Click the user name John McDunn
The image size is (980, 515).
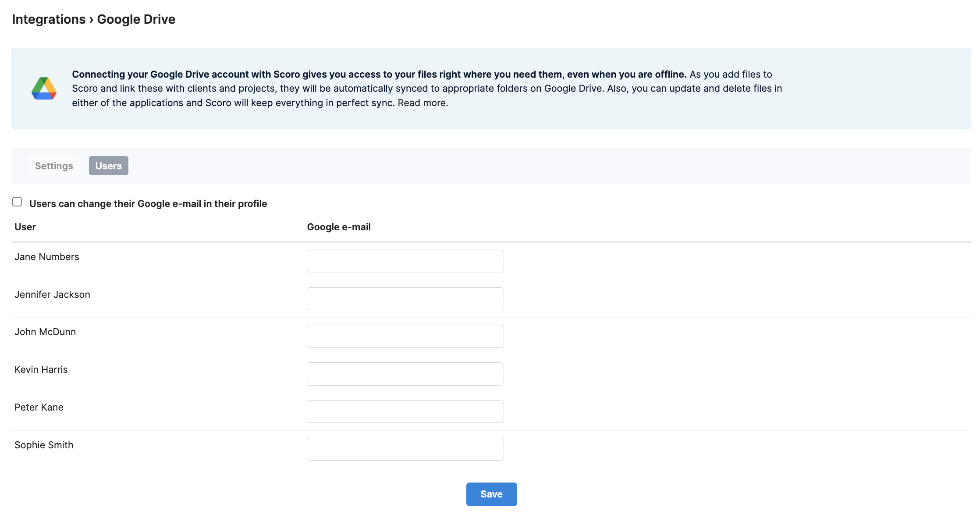click(x=45, y=332)
